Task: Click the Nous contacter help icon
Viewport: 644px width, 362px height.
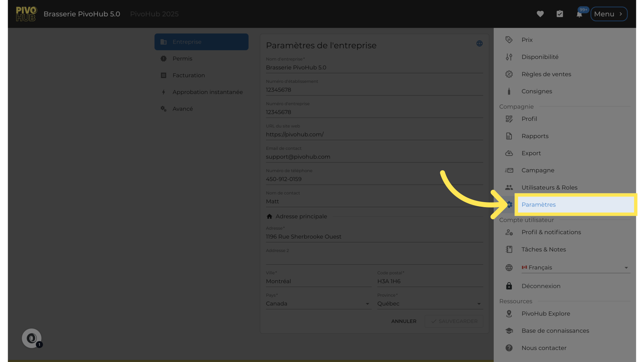Action: [509, 348]
